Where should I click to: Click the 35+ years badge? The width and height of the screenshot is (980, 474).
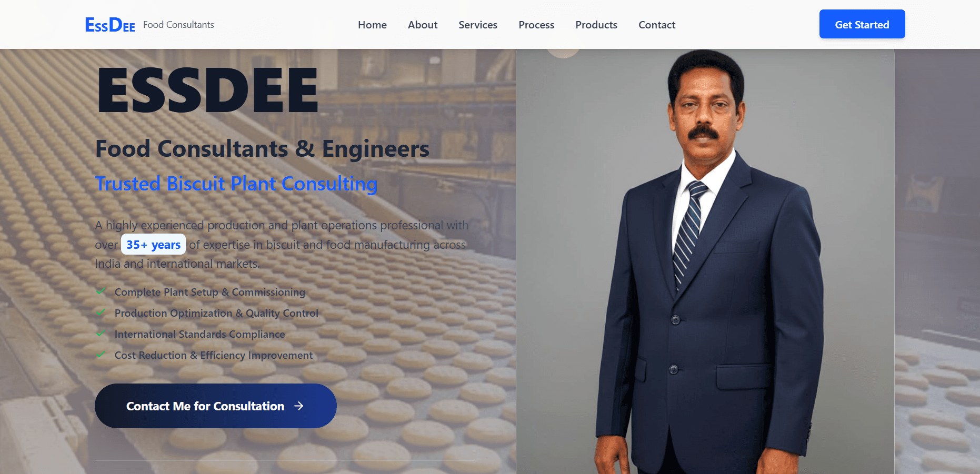153,244
